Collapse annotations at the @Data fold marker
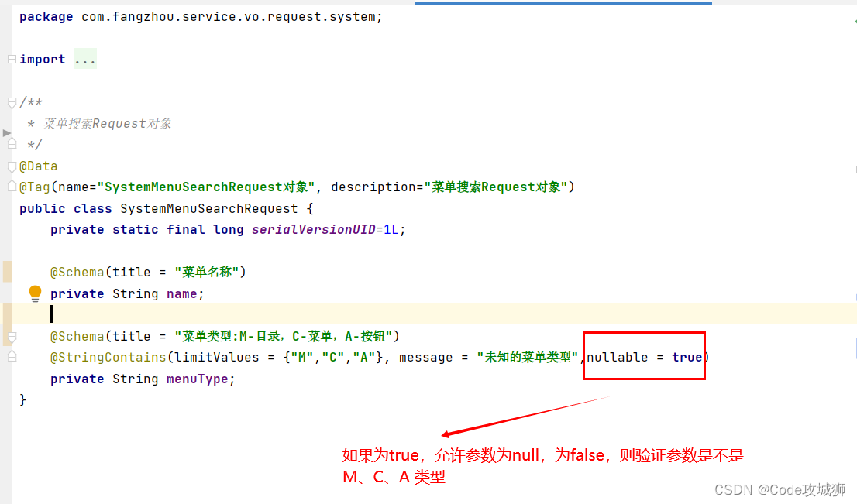 click(12, 166)
